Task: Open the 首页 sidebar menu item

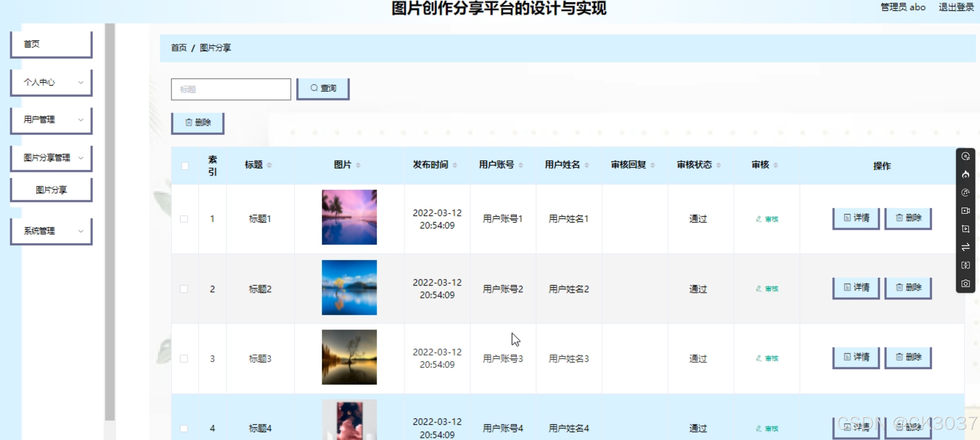Action: pos(51,44)
